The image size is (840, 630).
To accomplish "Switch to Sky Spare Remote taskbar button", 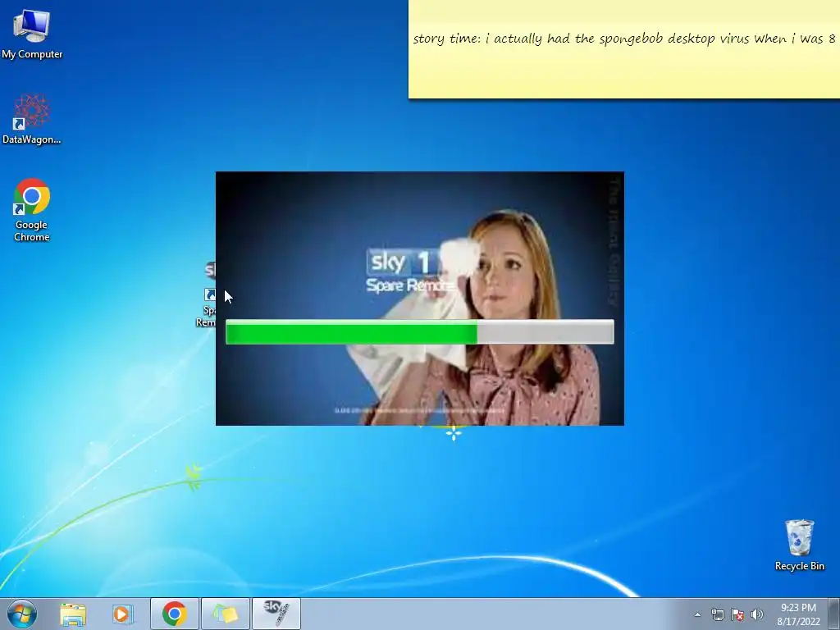I will (276, 614).
